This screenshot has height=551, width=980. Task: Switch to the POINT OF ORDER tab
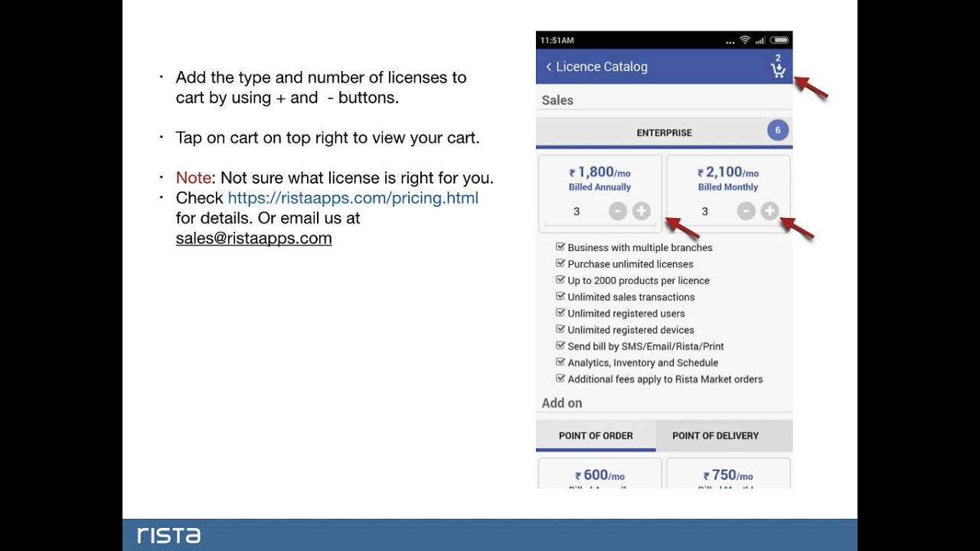pos(596,435)
